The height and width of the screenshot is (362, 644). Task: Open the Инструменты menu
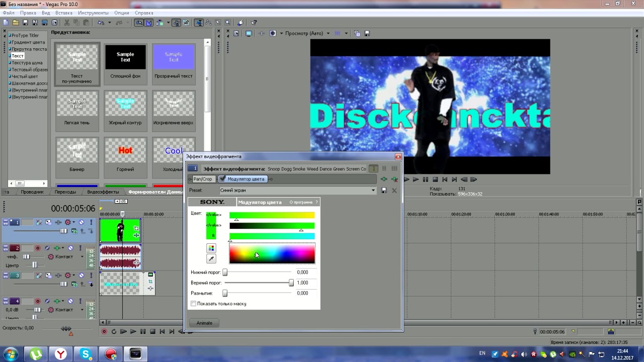[93, 13]
